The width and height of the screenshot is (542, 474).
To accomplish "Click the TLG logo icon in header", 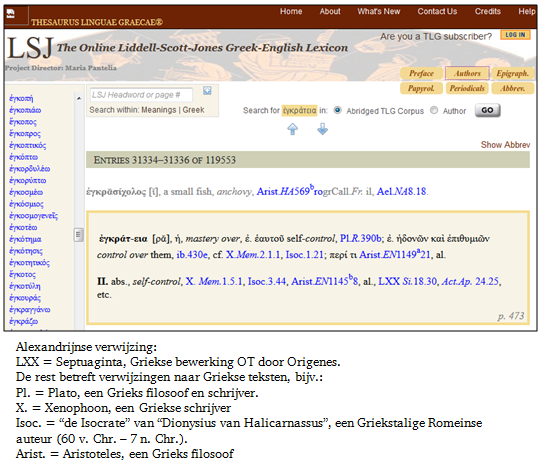I will (11, 14).
